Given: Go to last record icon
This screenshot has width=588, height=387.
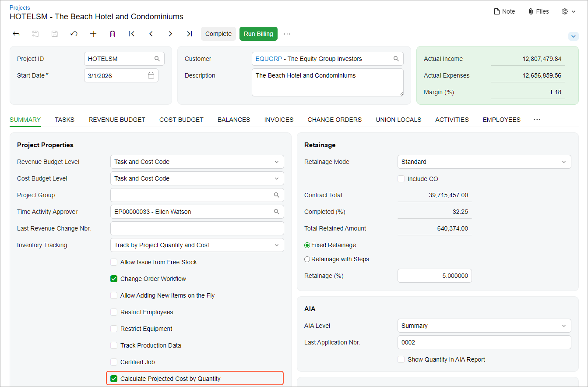Looking at the screenshot, I should pyautogui.click(x=190, y=34).
